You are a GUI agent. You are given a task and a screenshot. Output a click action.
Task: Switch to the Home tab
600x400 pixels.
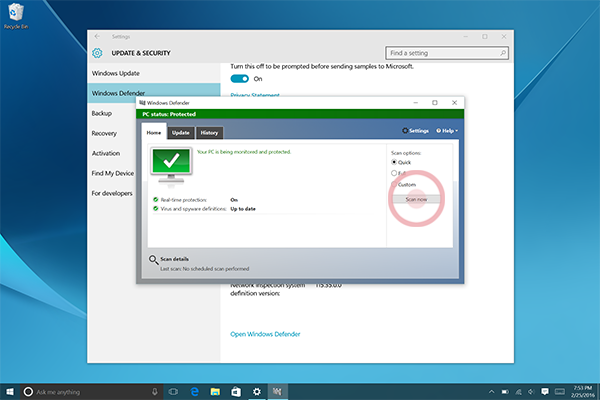click(x=154, y=132)
